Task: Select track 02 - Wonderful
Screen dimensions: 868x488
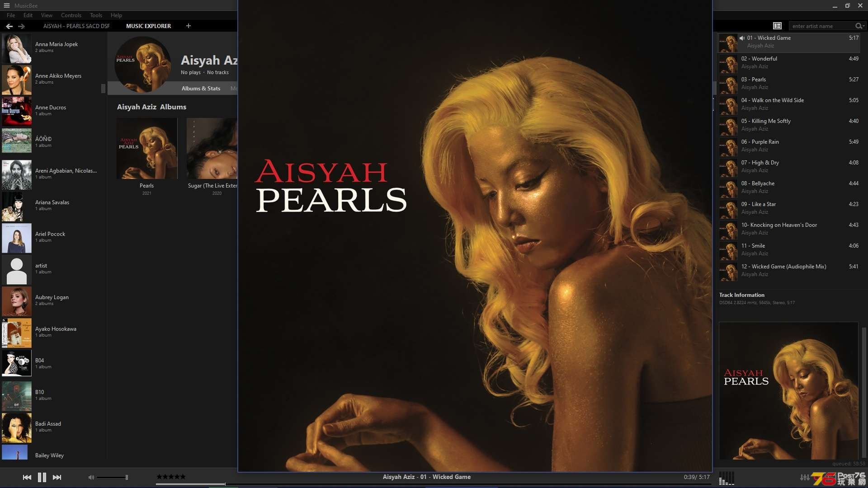Action: [x=789, y=63]
